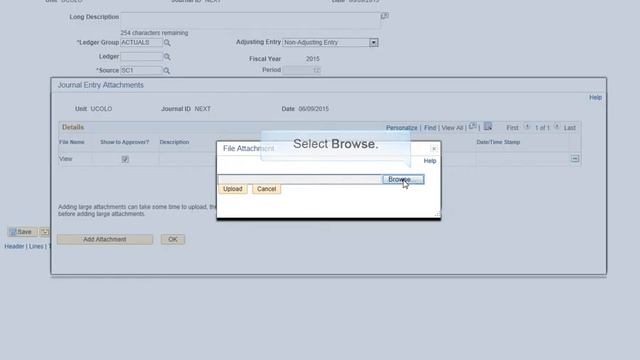The height and width of the screenshot is (360, 640).
Task: Sort by File Name column header
Action: (x=72, y=142)
